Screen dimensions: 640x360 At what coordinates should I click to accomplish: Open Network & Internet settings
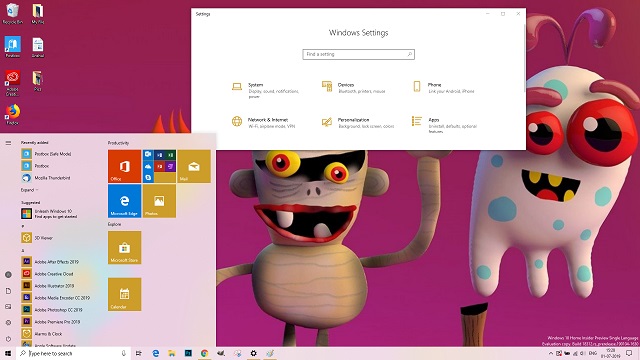pos(264,122)
